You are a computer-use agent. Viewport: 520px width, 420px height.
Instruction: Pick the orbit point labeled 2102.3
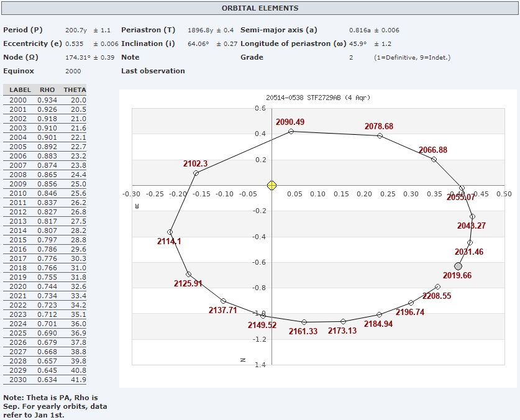coord(196,173)
